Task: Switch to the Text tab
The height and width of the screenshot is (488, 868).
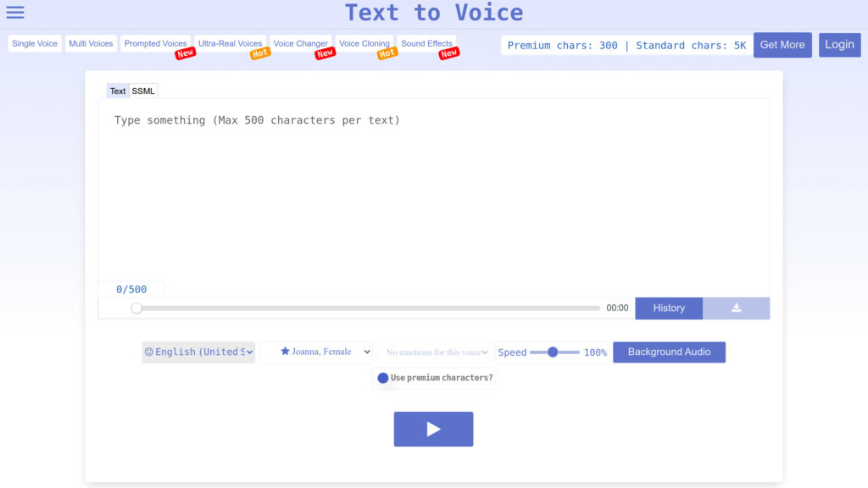Action: [117, 91]
